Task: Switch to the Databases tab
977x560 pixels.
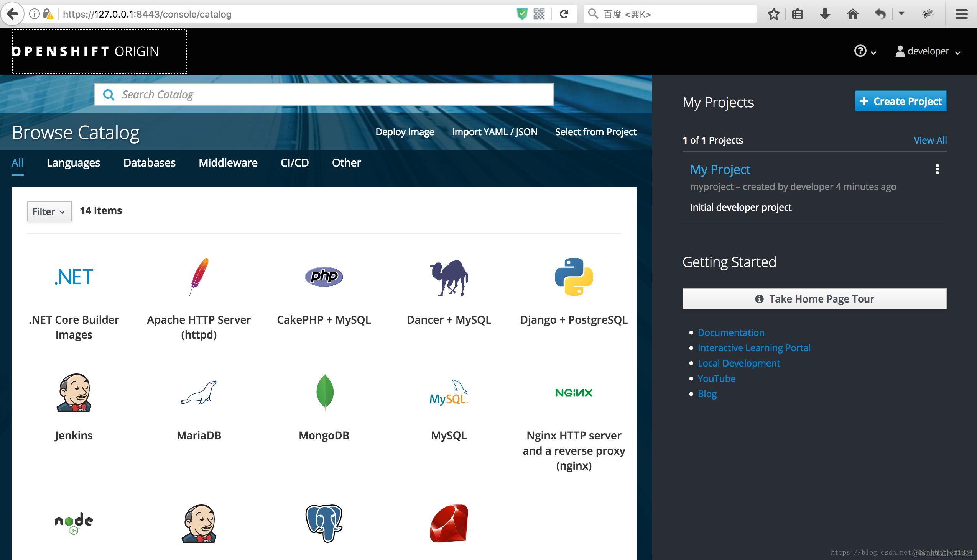Action: pyautogui.click(x=150, y=163)
